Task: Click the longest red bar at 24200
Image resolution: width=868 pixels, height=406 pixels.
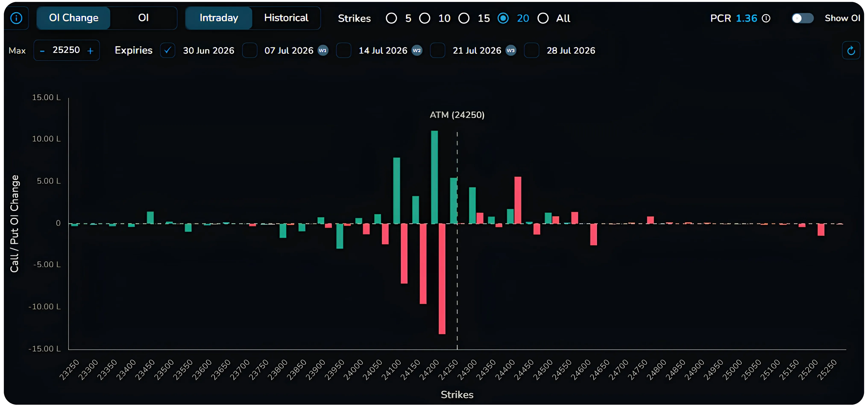Action: coord(442,279)
